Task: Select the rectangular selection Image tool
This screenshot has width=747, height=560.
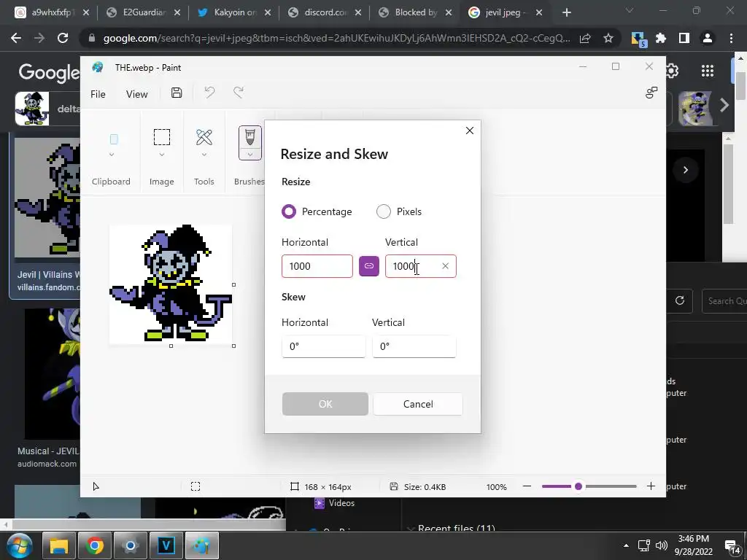Action: point(162,137)
